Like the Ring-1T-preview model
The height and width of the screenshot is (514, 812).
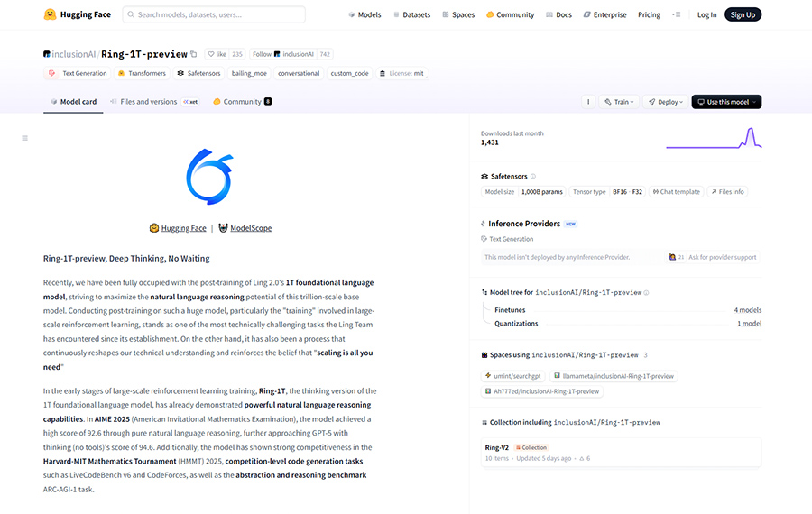(217, 54)
